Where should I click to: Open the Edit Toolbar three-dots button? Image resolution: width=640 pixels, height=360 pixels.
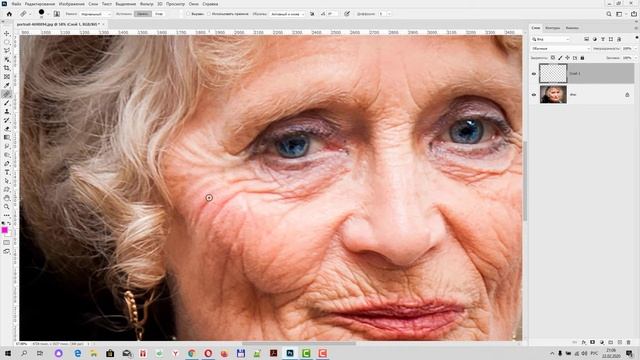[7, 216]
